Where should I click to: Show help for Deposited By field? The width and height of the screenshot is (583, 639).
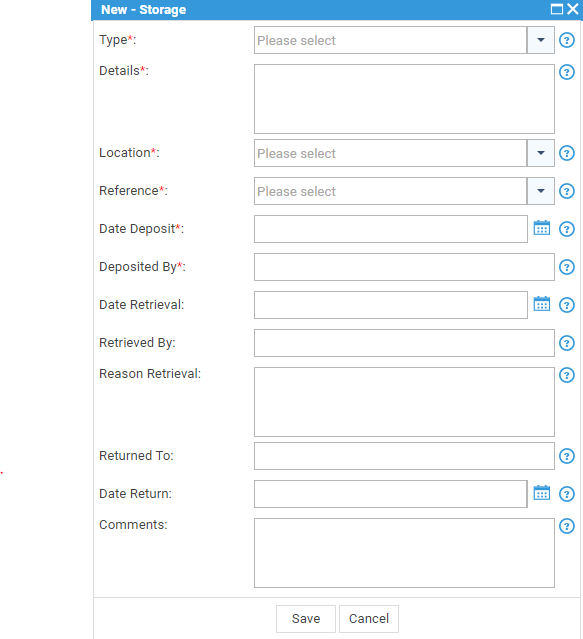click(x=567, y=267)
